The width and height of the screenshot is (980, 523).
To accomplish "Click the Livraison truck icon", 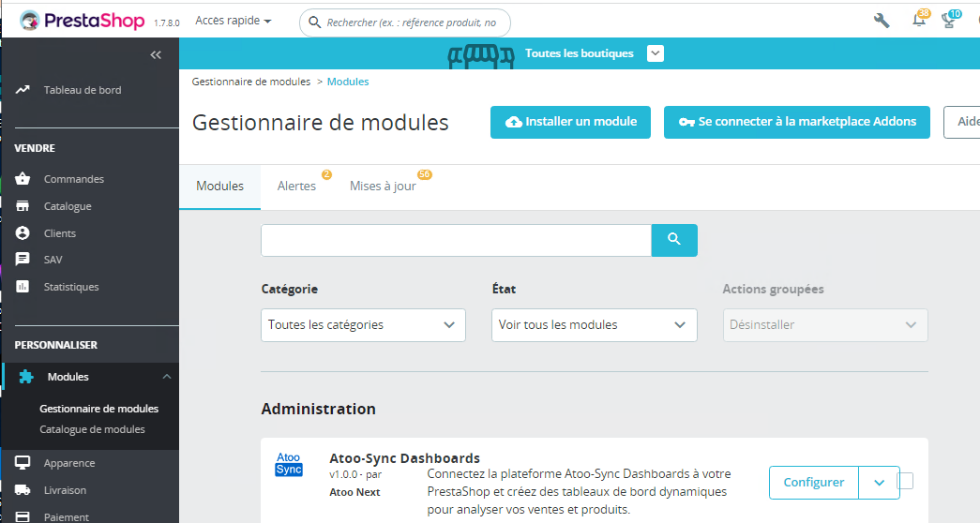I will [x=22, y=490].
